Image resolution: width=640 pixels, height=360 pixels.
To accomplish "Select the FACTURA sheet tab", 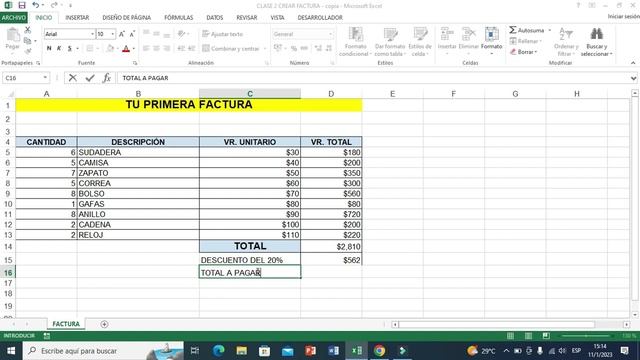I will tap(66, 324).
